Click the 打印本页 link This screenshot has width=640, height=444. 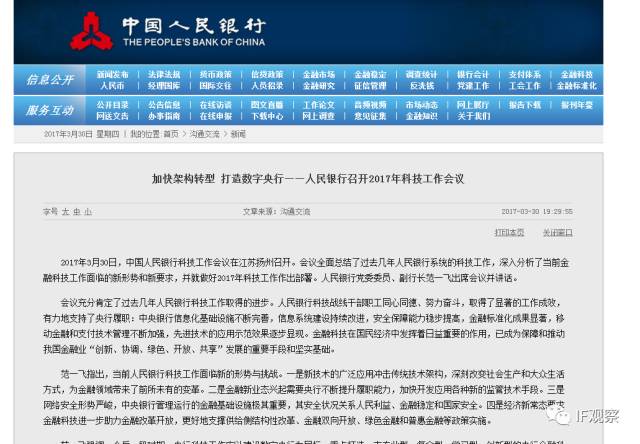pos(509,233)
